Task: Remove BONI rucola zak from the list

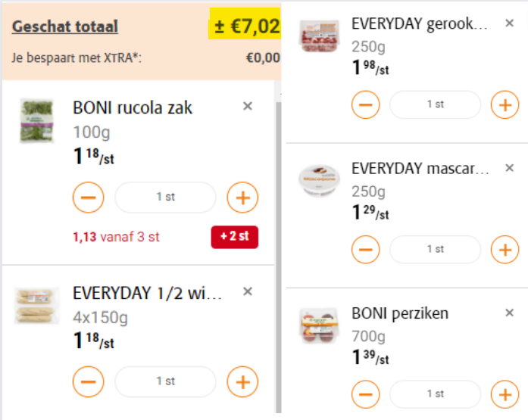Action: [x=248, y=106]
